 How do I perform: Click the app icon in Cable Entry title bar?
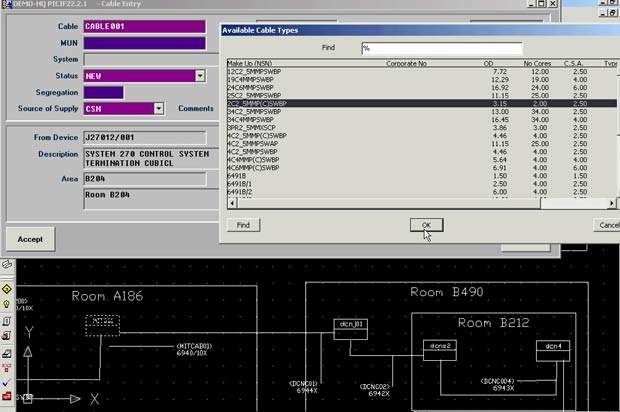5,4
